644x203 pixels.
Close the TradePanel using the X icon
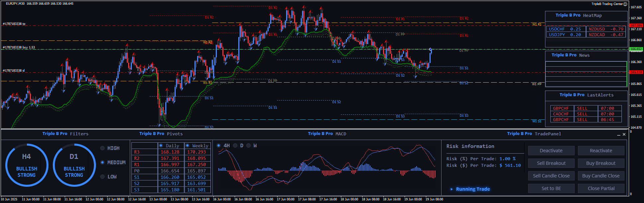click(624, 134)
